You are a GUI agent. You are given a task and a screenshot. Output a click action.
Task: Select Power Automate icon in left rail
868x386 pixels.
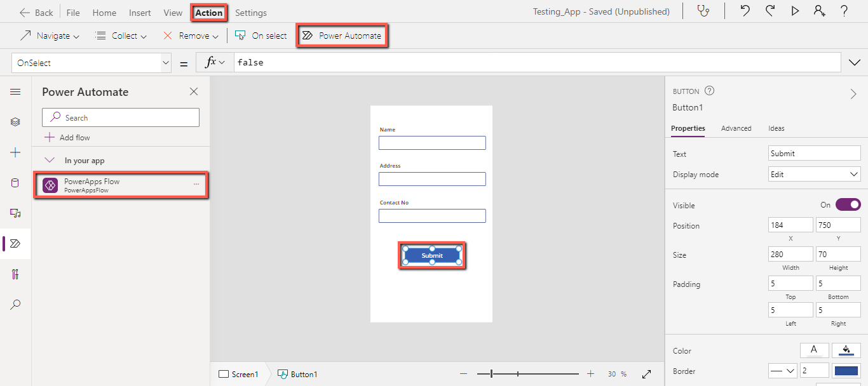pos(15,243)
